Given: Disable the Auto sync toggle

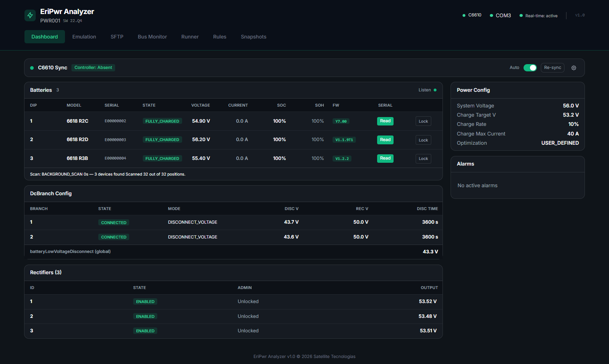Looking at the screenshot, I should point(530,68).
